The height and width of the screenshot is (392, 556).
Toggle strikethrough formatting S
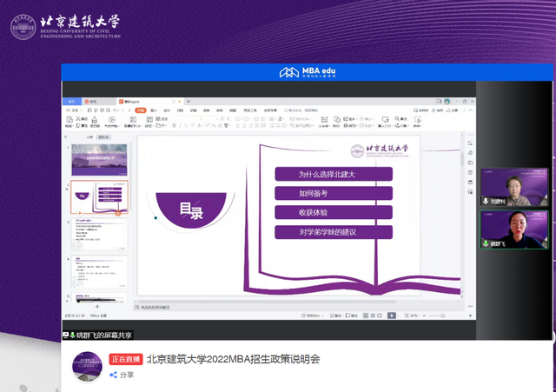[193, 125]
